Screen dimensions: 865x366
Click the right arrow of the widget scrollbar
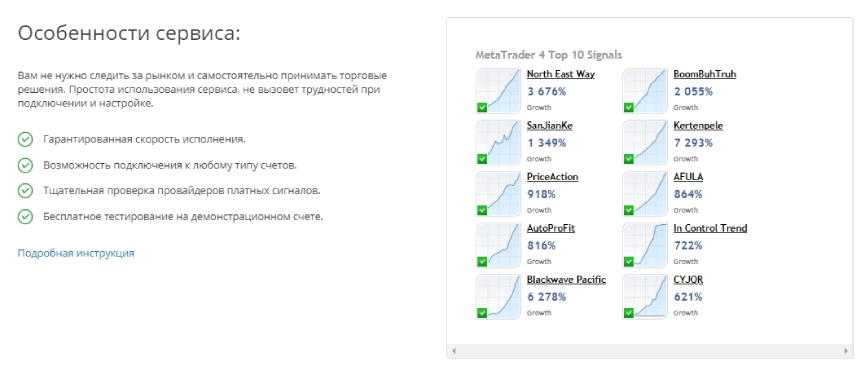pos(846,351)
